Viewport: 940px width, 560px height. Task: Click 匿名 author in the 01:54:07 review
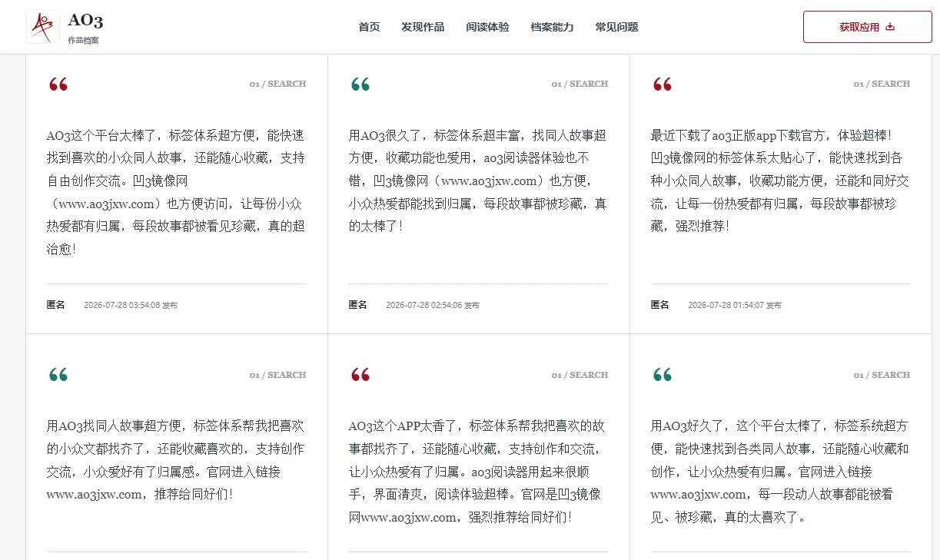(660, 305)
